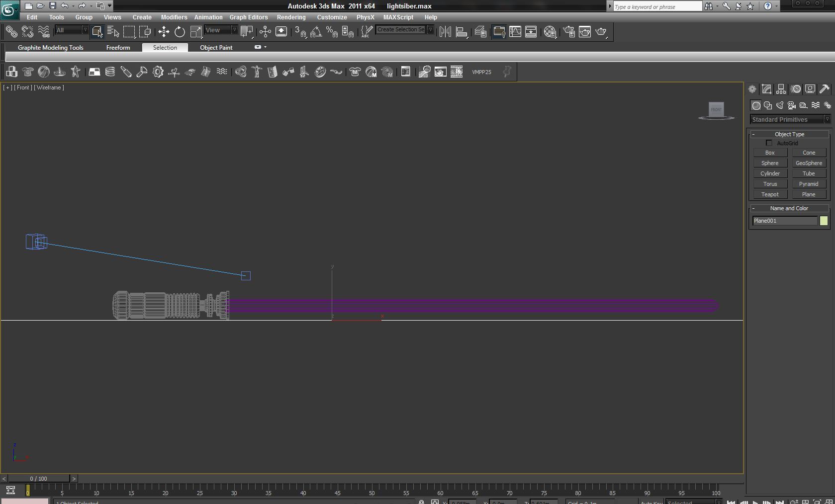This screenshot has width=835, height=504.
Task: Switch to the Utilities hammer panel
Action: (825, 89)
